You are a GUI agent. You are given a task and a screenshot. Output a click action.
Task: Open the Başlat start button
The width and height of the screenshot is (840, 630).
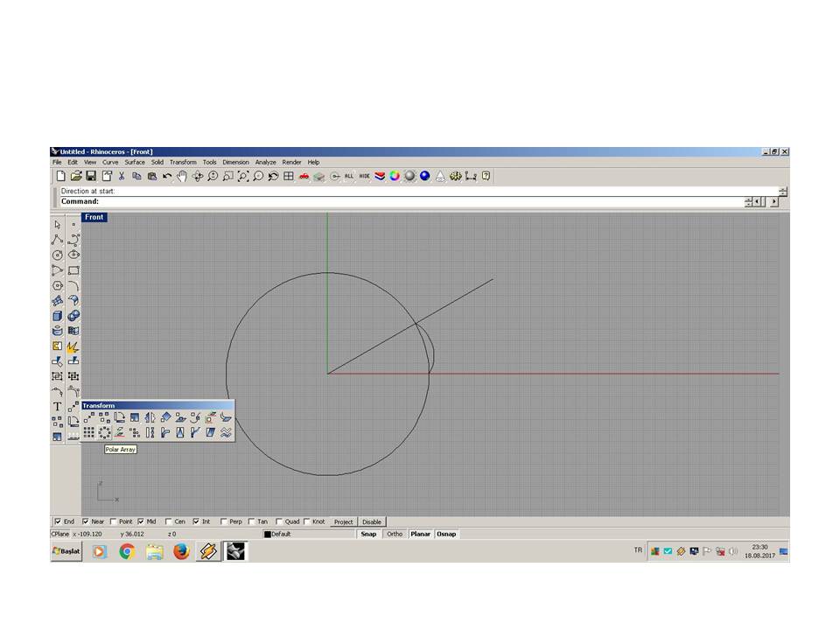pos(66,550)
